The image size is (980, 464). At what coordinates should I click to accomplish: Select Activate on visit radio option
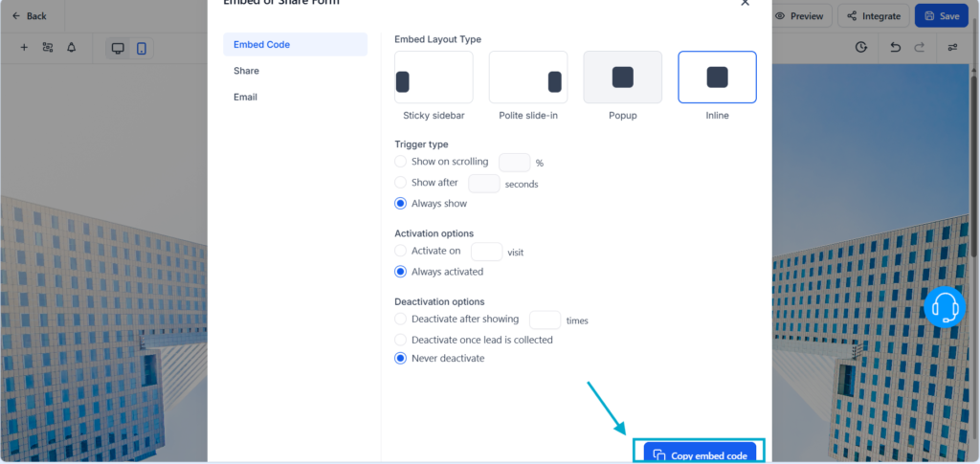pyautogui.click(x=401, y=251)
